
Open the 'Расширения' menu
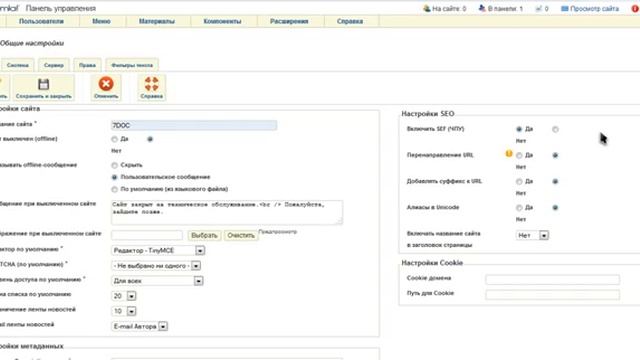[x=289, y=21]
